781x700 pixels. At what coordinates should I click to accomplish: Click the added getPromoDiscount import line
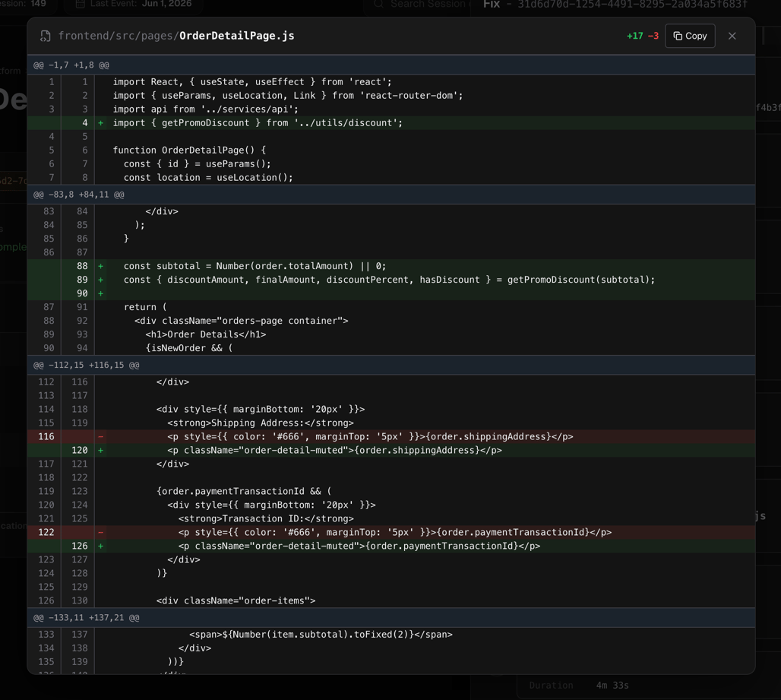coord(391,123)
